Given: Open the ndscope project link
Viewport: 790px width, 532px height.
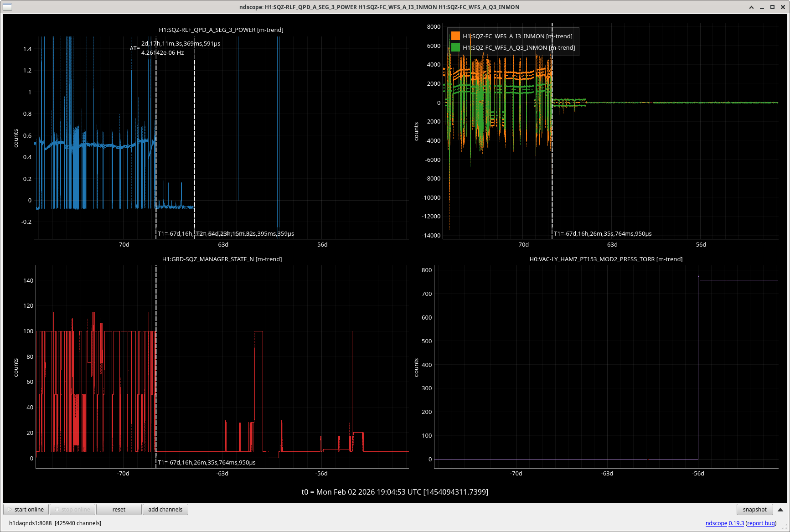Looking at the screenshot, I should tap(716, 523).
